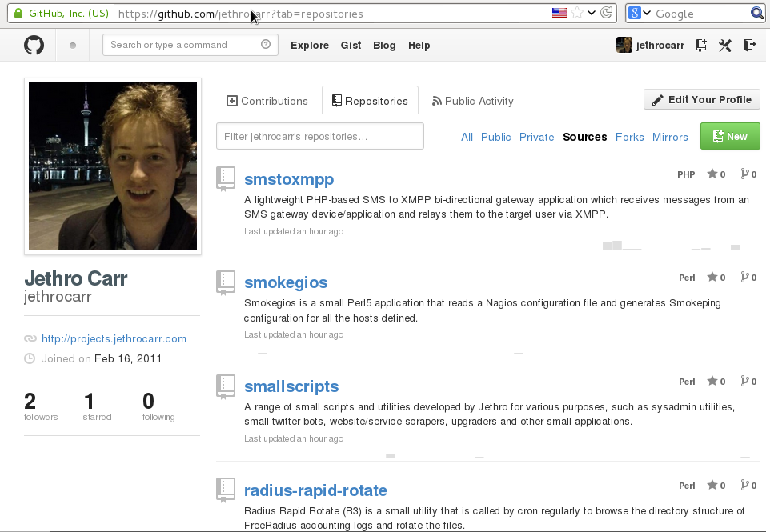Click the green New repository button

click(730, 136)
